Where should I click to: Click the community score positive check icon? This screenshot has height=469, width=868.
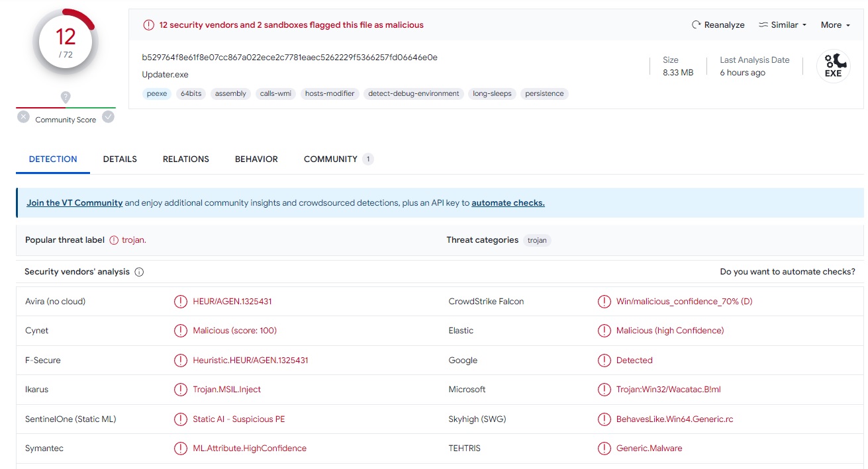(x=108, y=117)
